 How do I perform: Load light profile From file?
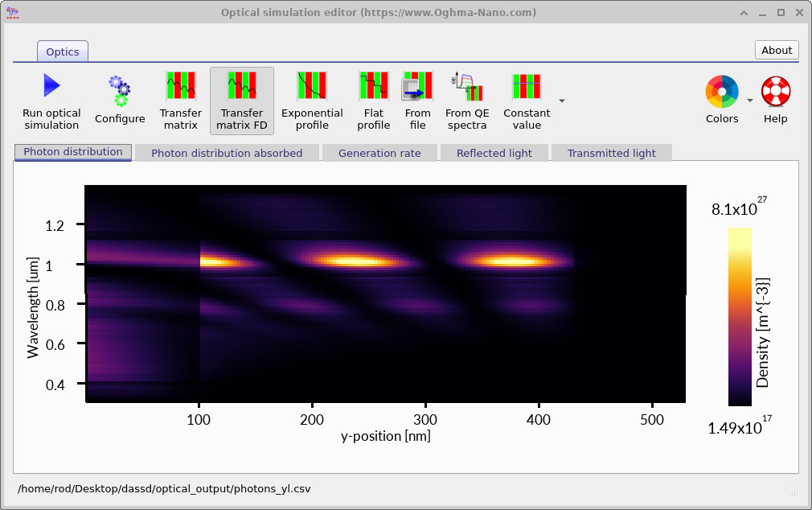(417, 98)
